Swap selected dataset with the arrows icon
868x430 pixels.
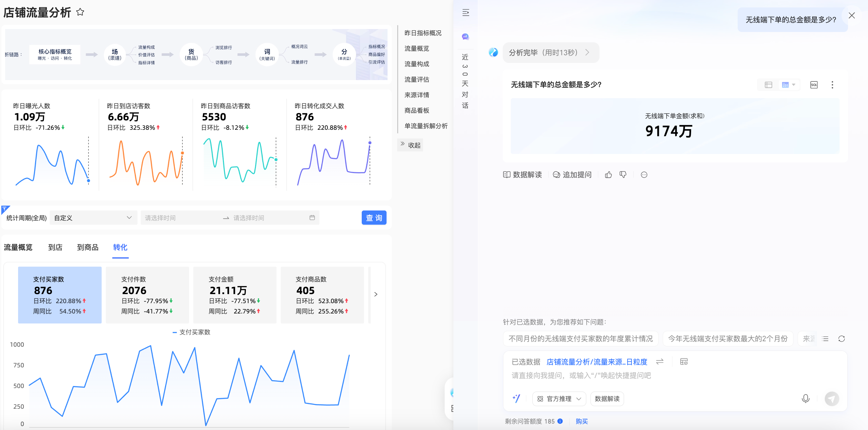660,362
